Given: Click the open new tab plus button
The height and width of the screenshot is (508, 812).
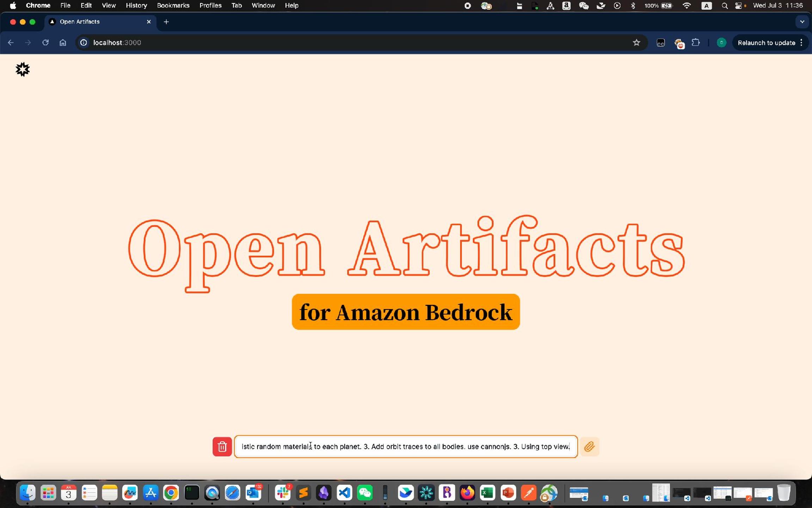Looking at the screenshot, I should [166, 22].
